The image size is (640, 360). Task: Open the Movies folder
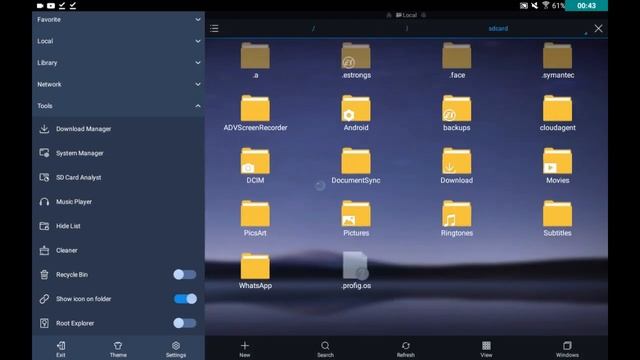[558, 165]
